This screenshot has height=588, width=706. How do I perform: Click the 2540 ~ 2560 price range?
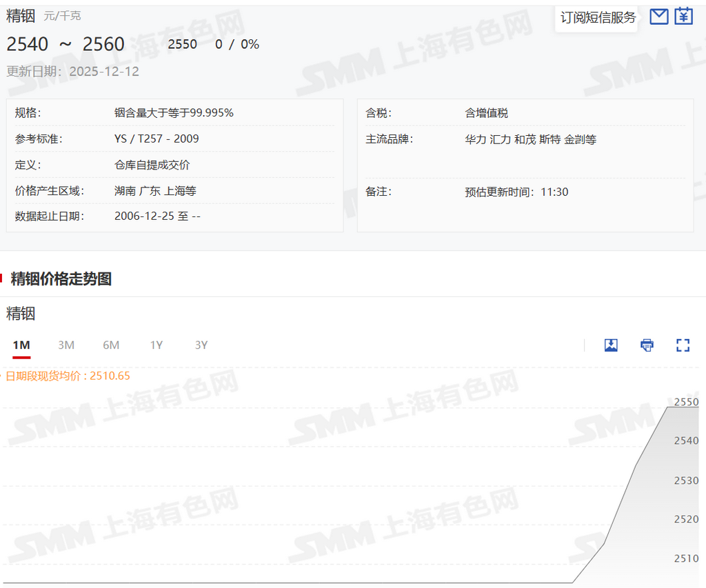pyautogui.click(x=65, y=45)
